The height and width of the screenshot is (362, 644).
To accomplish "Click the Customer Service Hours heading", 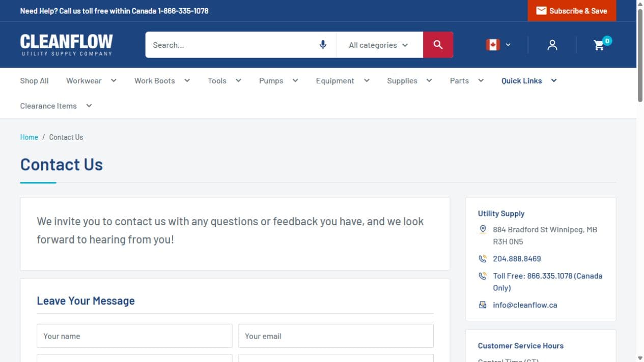I will (x=520, y=346).
